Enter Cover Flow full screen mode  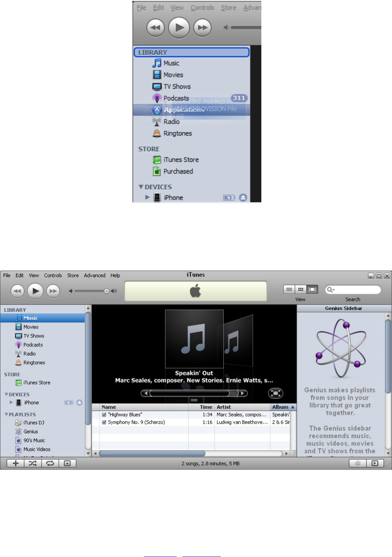point(276,393)
